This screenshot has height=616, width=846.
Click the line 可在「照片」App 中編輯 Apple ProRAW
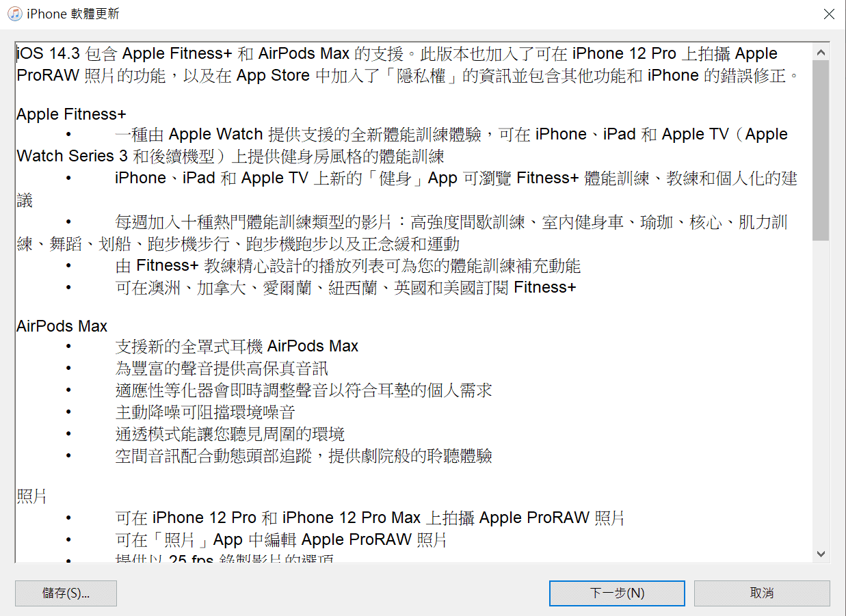point(281,540)
